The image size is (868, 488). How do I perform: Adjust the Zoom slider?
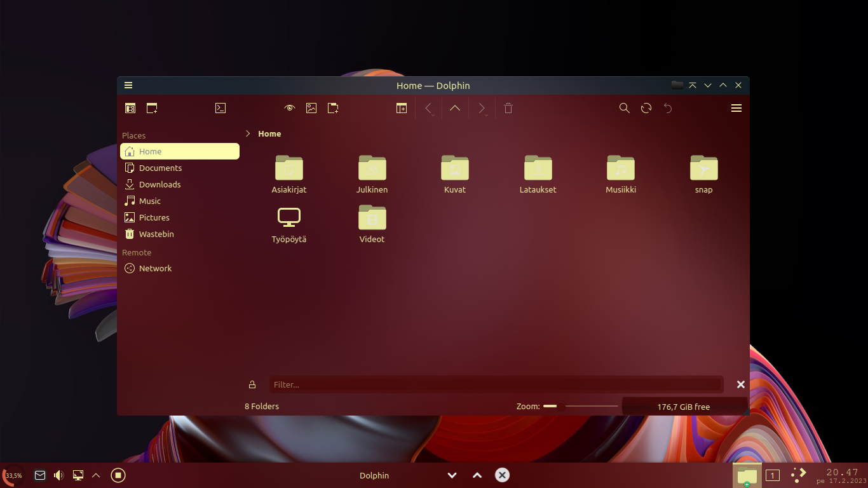[580, 406]
